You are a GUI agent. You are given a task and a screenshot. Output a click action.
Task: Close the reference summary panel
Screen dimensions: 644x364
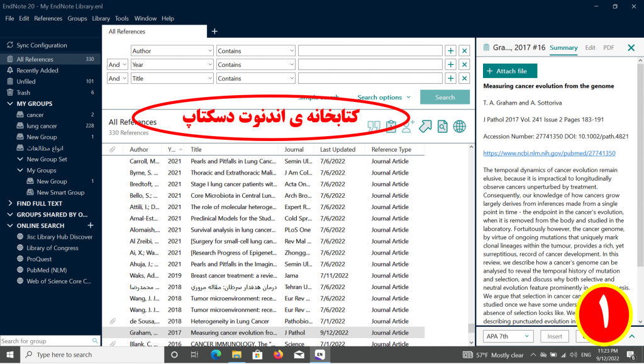pos(631,48)
